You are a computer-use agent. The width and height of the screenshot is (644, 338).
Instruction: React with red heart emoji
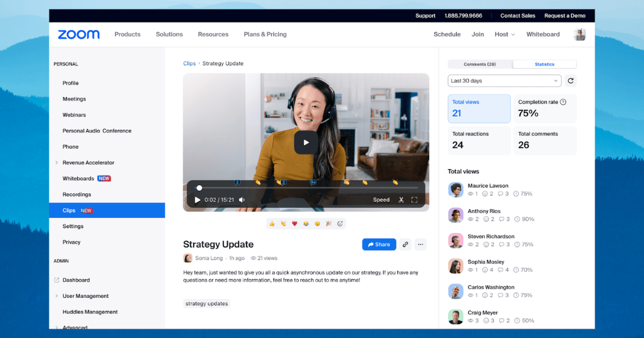coord(295,224)
